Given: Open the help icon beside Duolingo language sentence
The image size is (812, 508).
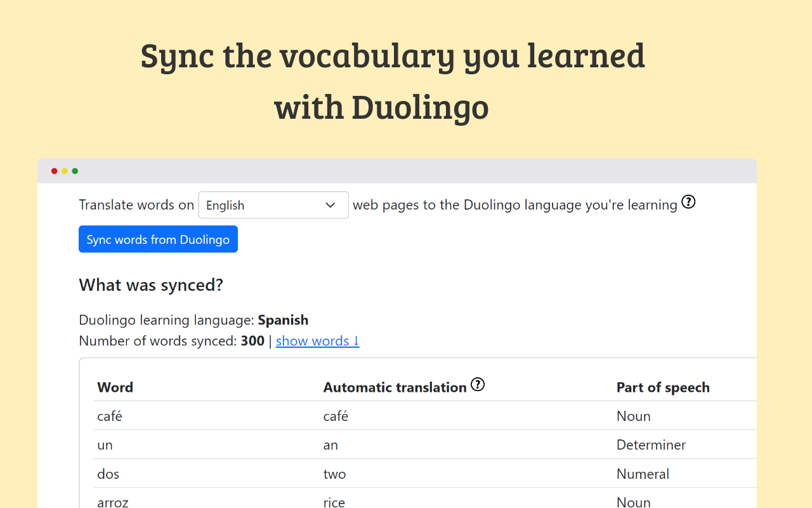Looking at the screenshot, I should coord(688,201).
